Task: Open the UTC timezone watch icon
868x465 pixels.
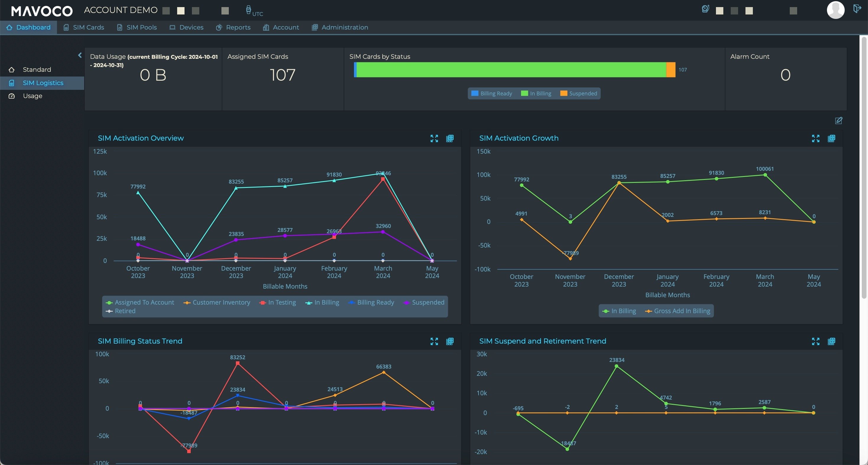Action: pyautogui.click(x=248, y=10)
